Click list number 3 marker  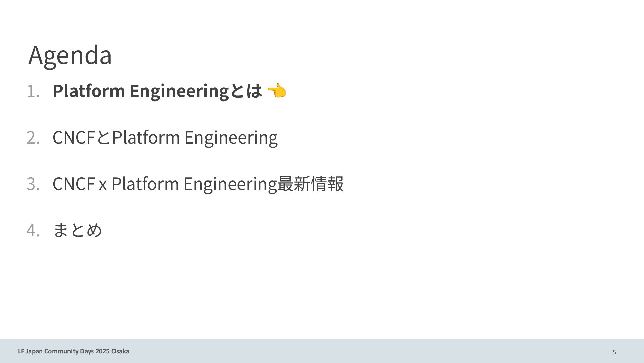pyautogui.click(x=33, y=184)
